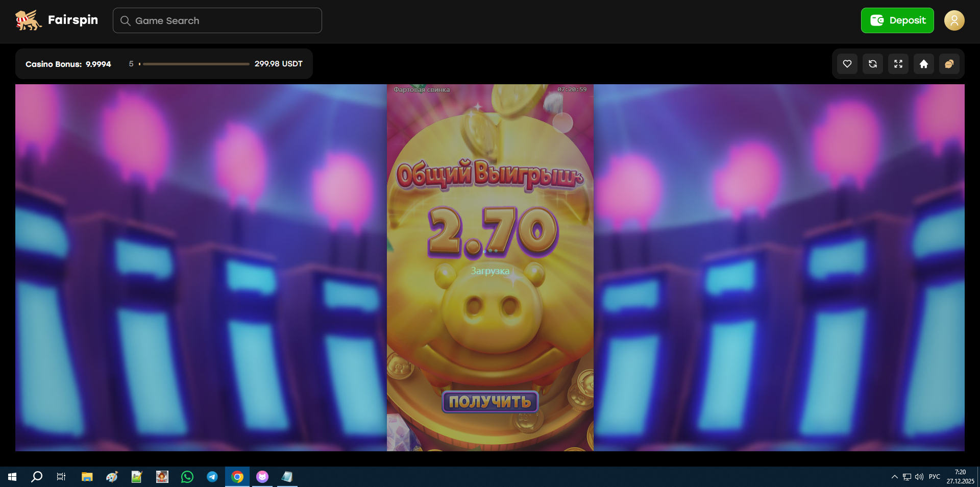Show hidden system tray icons
Screen dimensions: 980x487
point(894,477)
